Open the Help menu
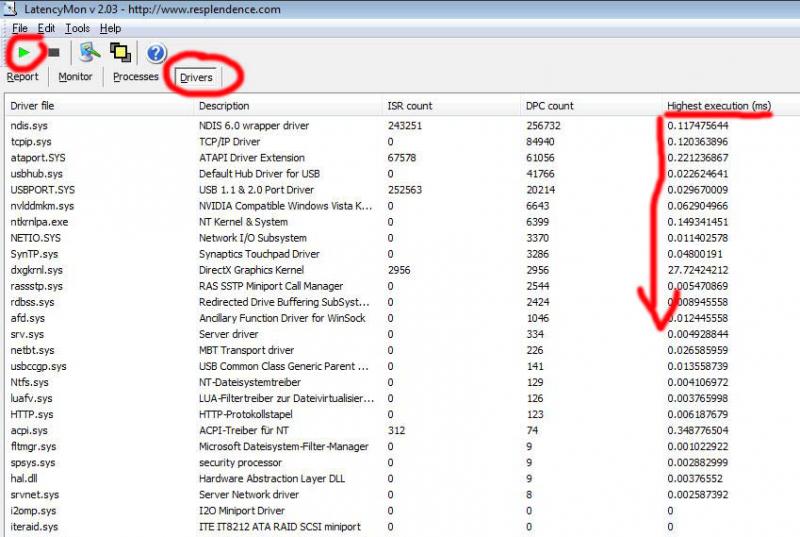 coord(110,28)
